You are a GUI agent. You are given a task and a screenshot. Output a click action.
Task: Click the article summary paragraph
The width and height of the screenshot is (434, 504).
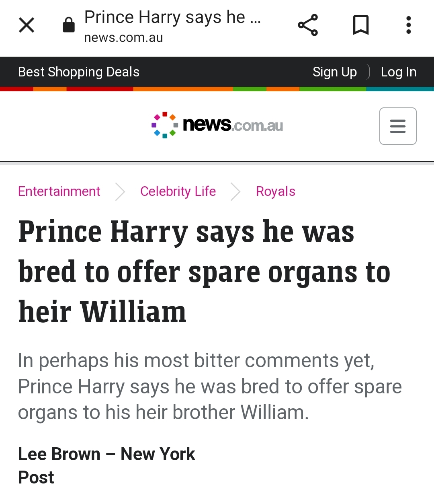pos(210,386)
